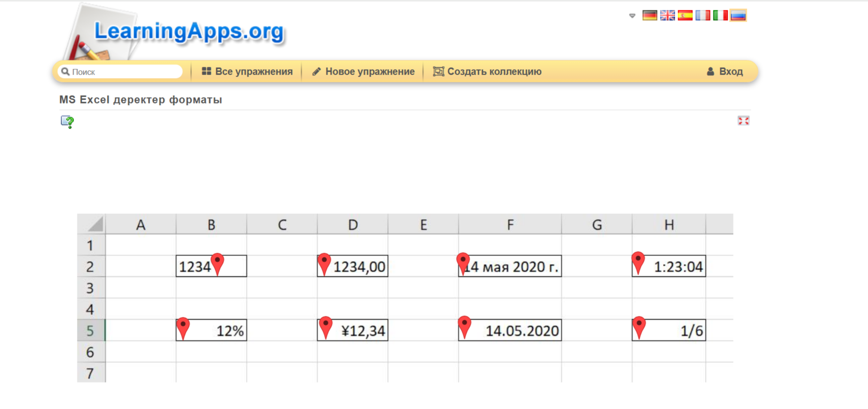
Task: Click the pin on cell 1234
Action: [x=217, y=264]
